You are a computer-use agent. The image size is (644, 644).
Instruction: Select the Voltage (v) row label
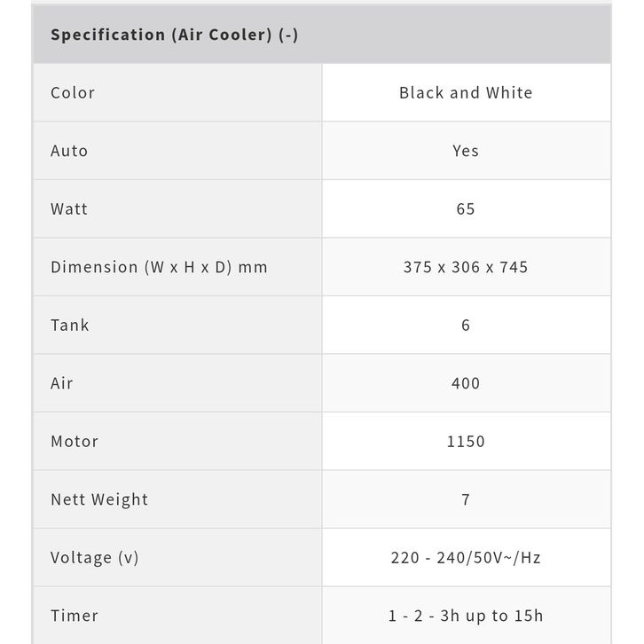click(x=95, y=558)
